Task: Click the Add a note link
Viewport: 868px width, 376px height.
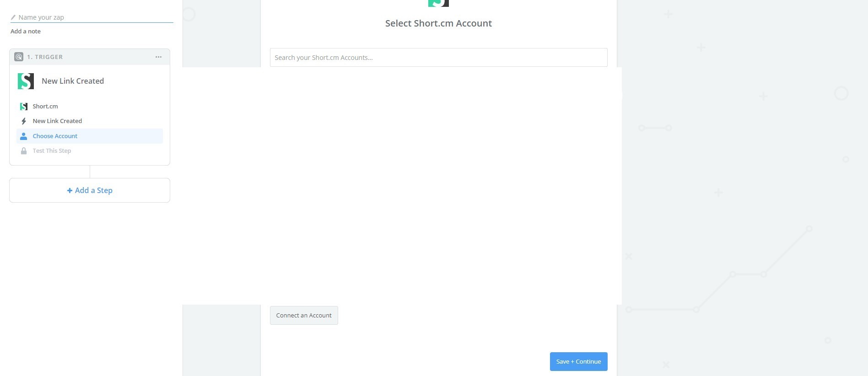Action: 26,31
